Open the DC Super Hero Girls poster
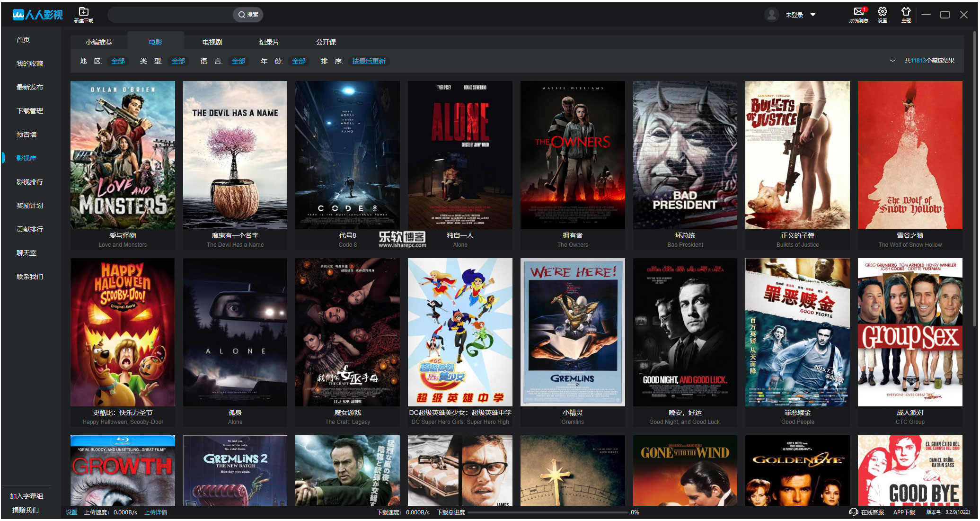 click(x=460, y=332)
